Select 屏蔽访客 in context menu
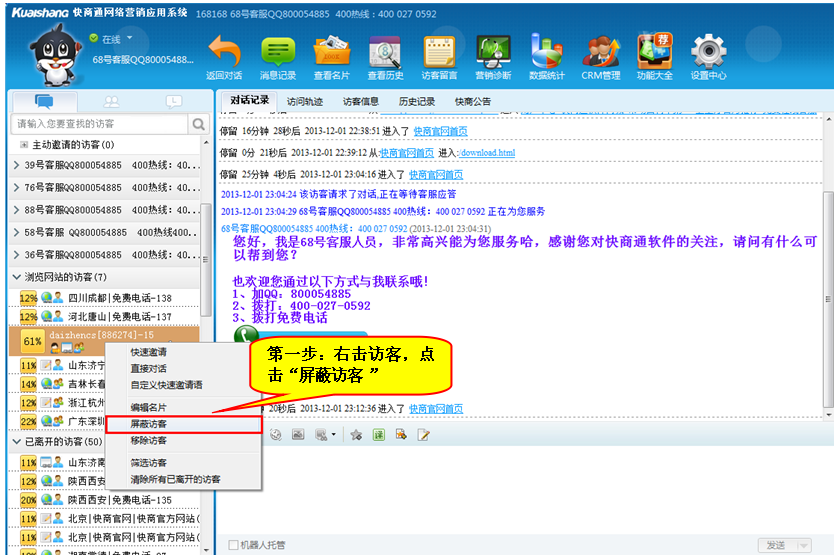This screenshot has height=557, width=836. (x=149, y=424)
